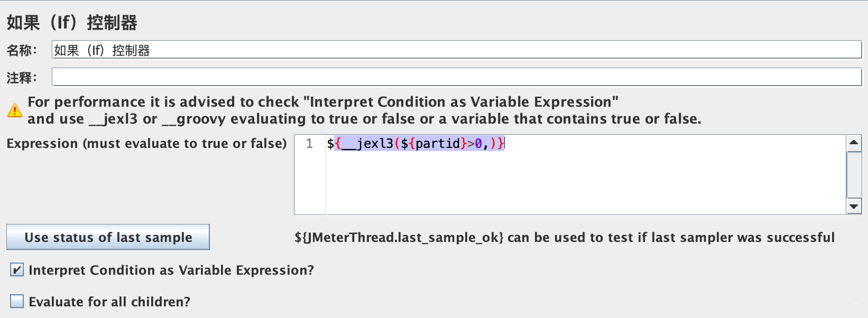
Task: Click the 如果 (If) 控制器 panel heading
Action: 72,23
